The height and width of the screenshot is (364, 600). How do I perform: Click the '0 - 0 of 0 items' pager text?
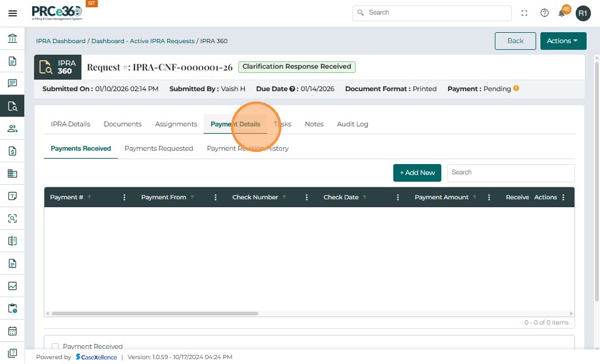547,322
